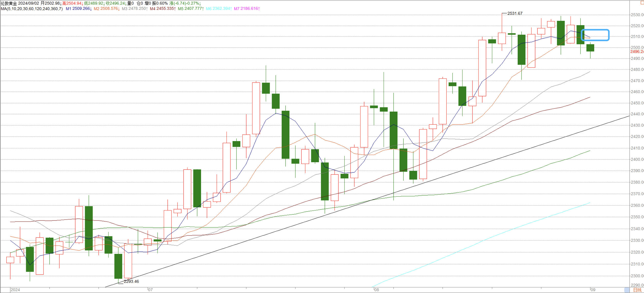Click the M3 2478.250 moving average label
This screenshot has width=644, height=293.
tap(135, 9)
